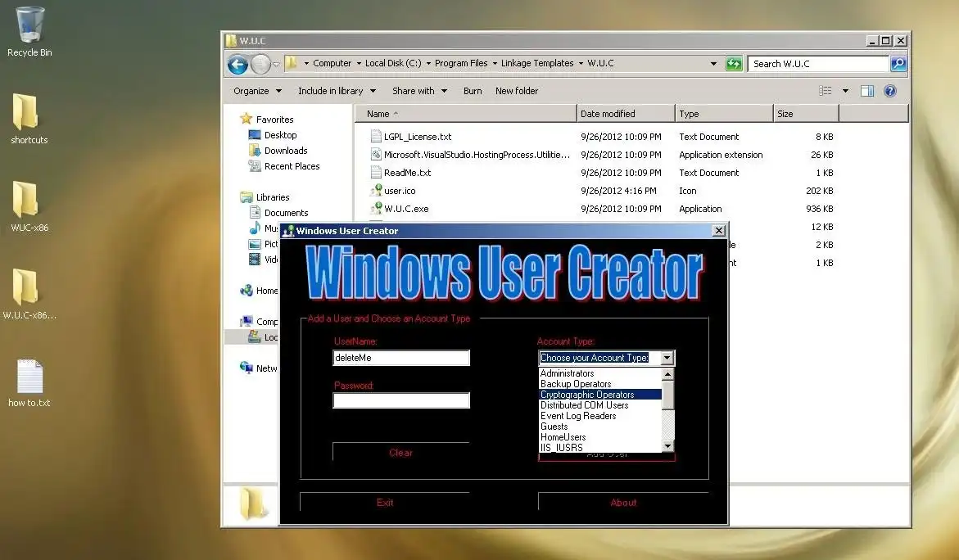Open the Account Type combo box arrow
The image size is (959, 560).
[667, 359]
